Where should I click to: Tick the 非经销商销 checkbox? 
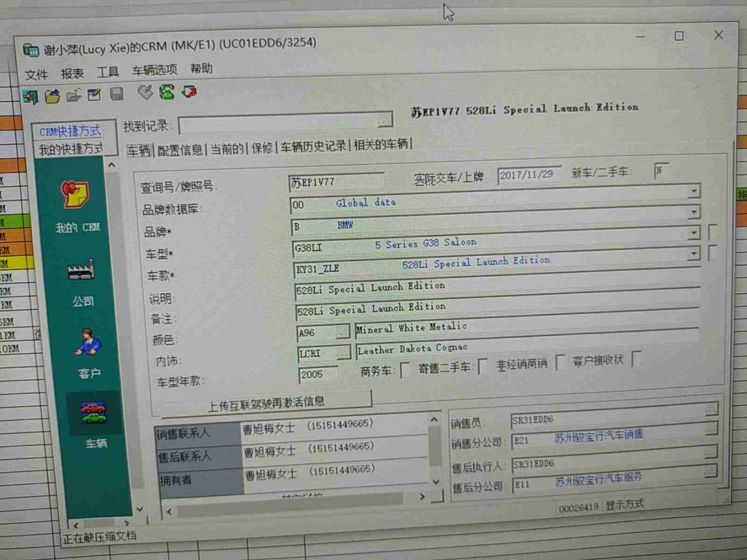[560, 362]
